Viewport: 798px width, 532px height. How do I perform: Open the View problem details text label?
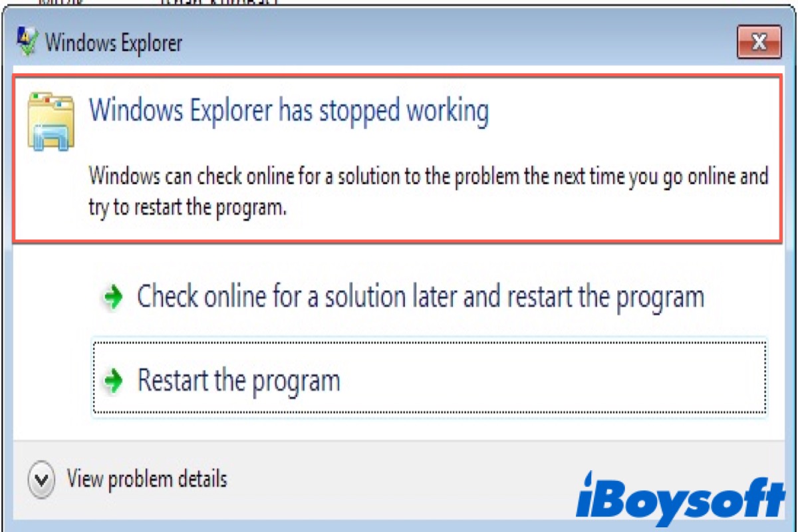point(147,479)
